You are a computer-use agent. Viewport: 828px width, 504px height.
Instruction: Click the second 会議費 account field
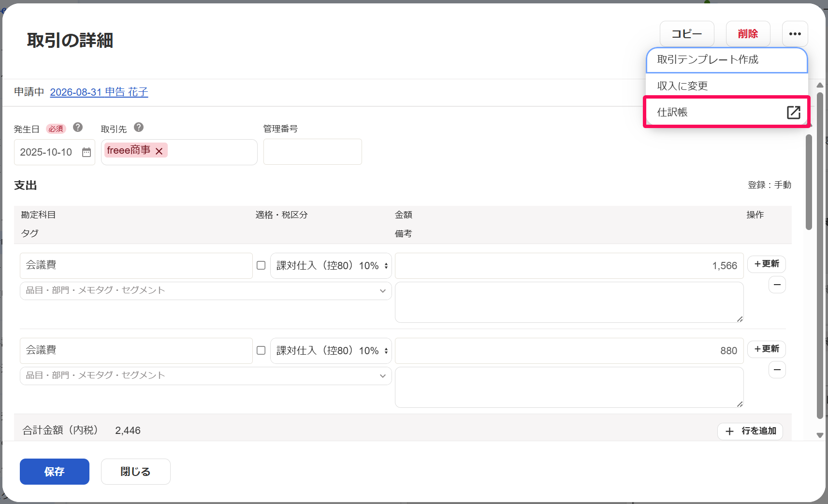click(136, 351)
